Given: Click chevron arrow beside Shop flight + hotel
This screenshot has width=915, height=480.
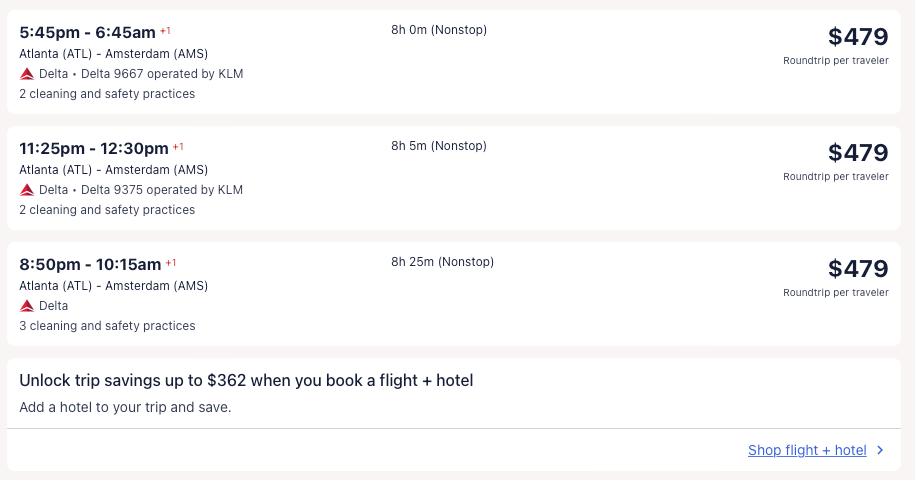Looking at the screenshot, I should point(880,450).
